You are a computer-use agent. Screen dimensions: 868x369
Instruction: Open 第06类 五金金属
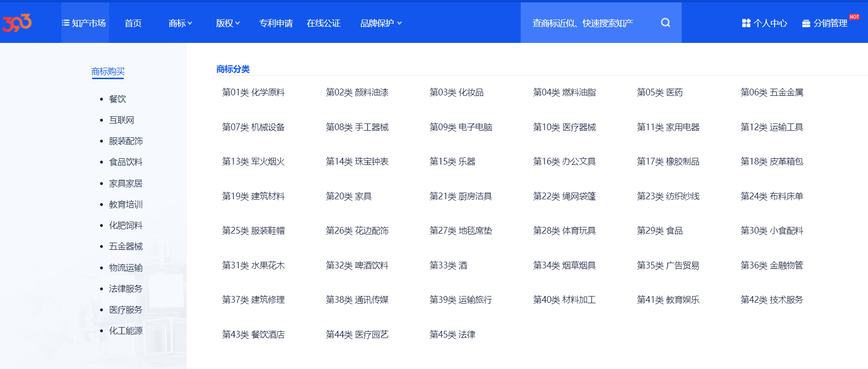(x=772, y=92)
